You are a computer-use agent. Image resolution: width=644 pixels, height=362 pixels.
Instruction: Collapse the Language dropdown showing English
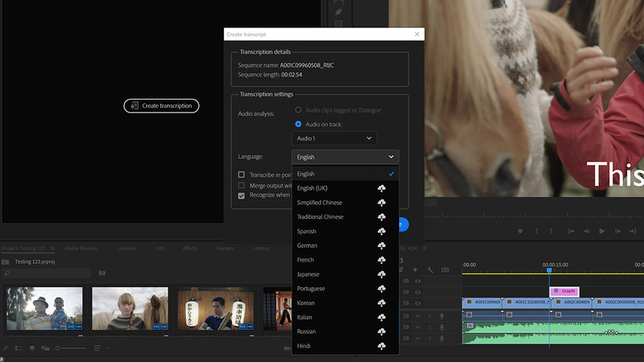(x=345, y=157)
